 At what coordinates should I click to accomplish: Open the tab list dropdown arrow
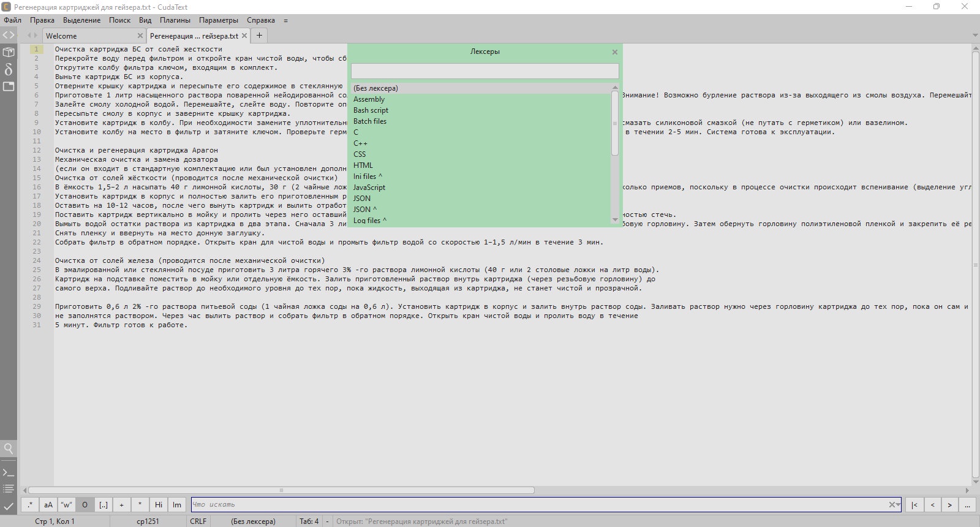[x=975, y=36]
